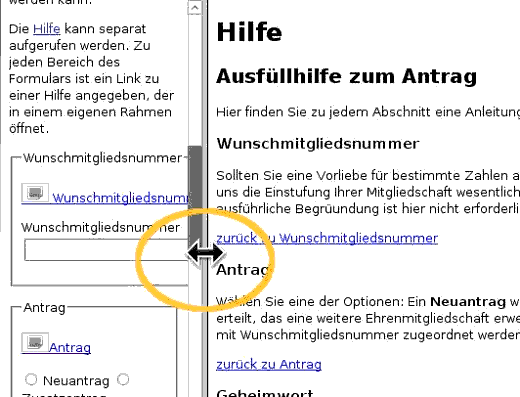Open the Wunschmitgliedsnummer help link in the form
520x397 pixels.
pyautogui.click(x=120, y=198)
